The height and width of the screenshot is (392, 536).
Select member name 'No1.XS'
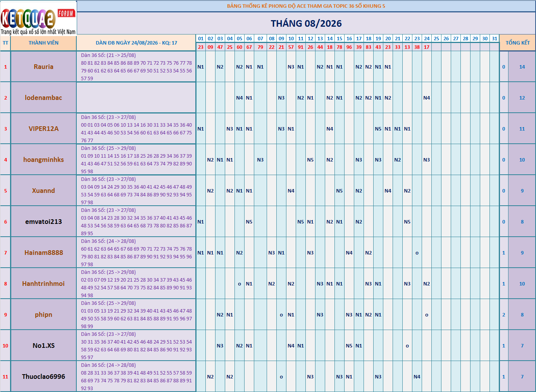click(43, 346)
